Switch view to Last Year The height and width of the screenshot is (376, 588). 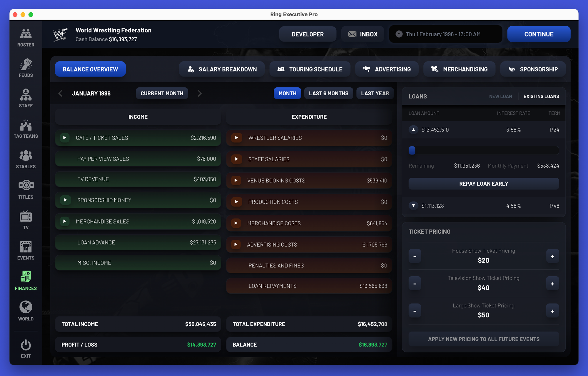tap(375, 93)
